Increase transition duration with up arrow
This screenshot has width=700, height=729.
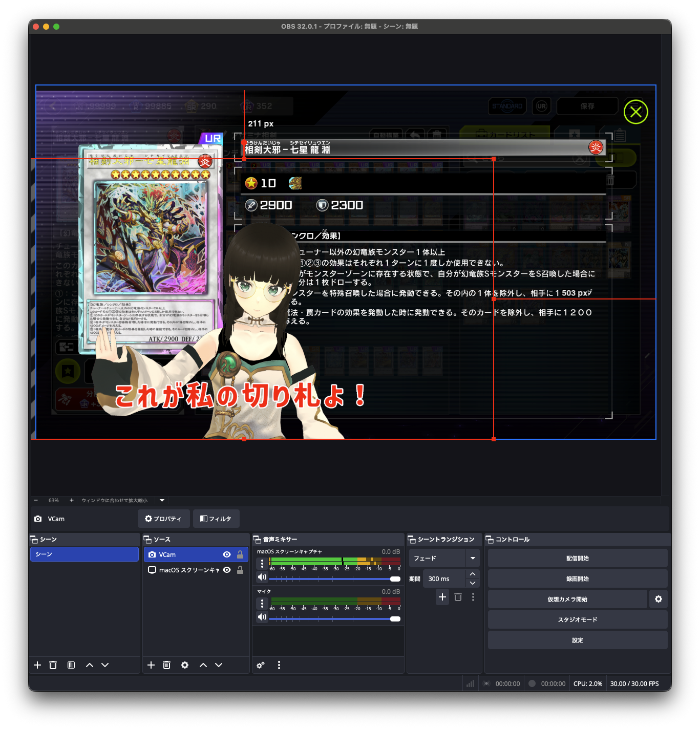[473, 574]
